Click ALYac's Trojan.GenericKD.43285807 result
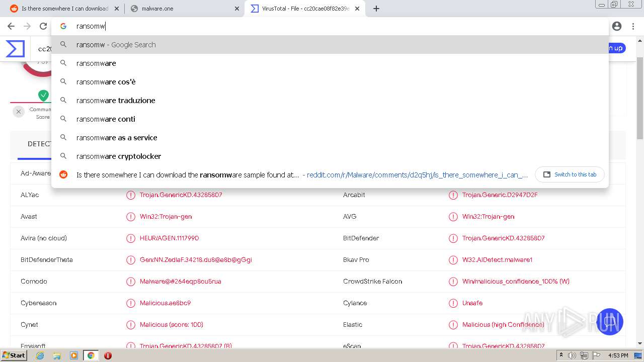Image resolution: width=644 pixels, height=362 pixels. [181, 195]
